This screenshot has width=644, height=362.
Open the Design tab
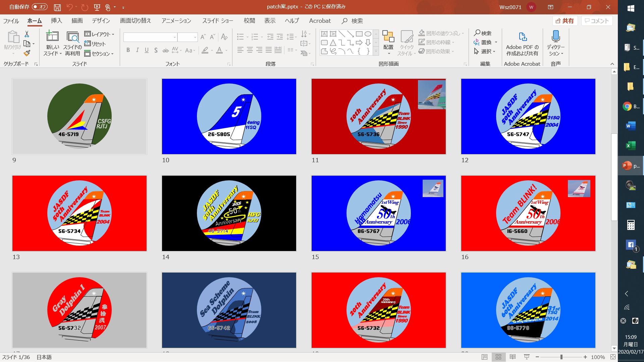[101, 21]
